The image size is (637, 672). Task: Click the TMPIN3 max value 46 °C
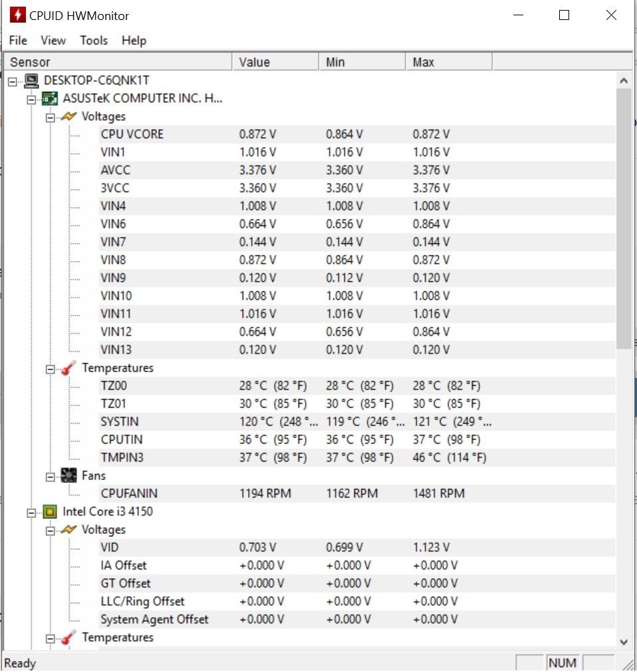(x=449, y=458)
